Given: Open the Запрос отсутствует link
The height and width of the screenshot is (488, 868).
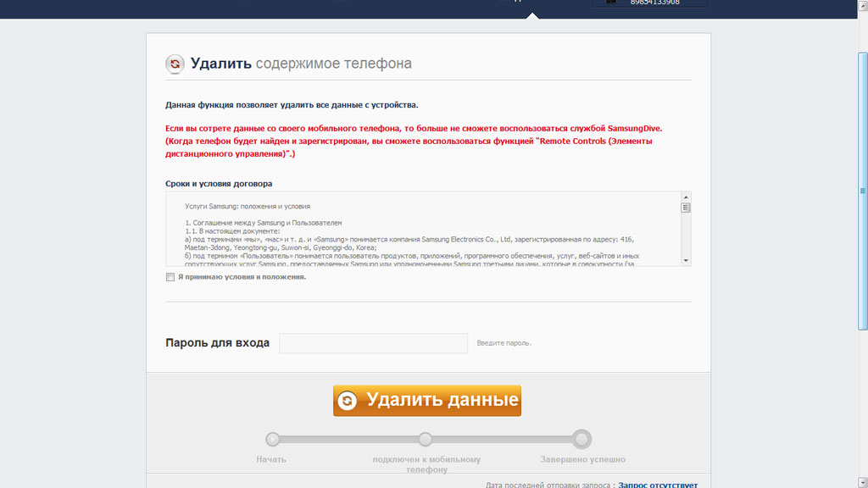Looking at the screenshot, I should point(658,484).
